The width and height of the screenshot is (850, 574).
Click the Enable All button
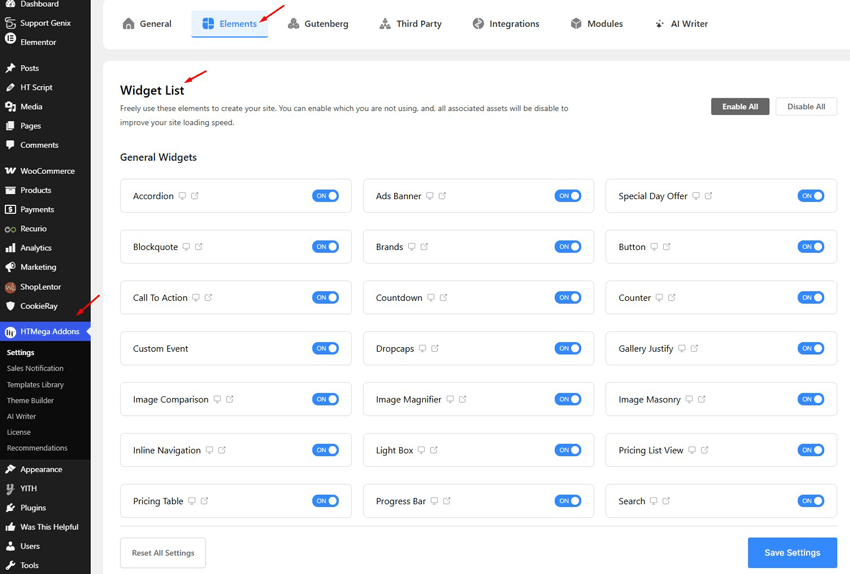(740, 107)
